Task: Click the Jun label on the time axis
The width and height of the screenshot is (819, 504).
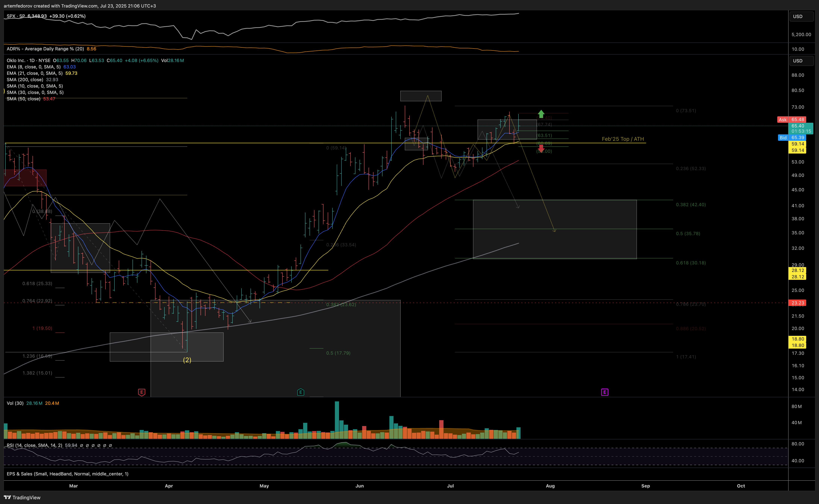Action: coord(360,486)
